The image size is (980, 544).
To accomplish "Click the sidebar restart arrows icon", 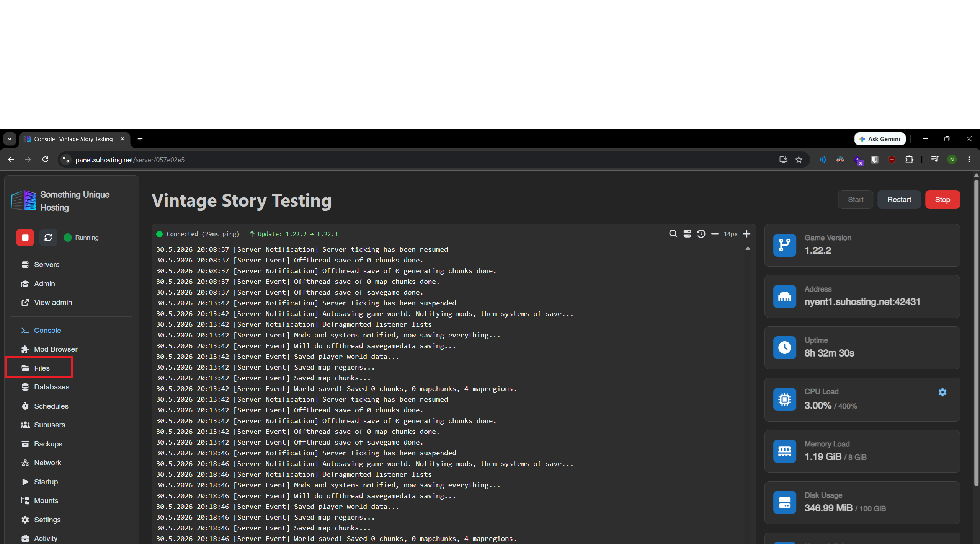I will [x=48, y=238].
